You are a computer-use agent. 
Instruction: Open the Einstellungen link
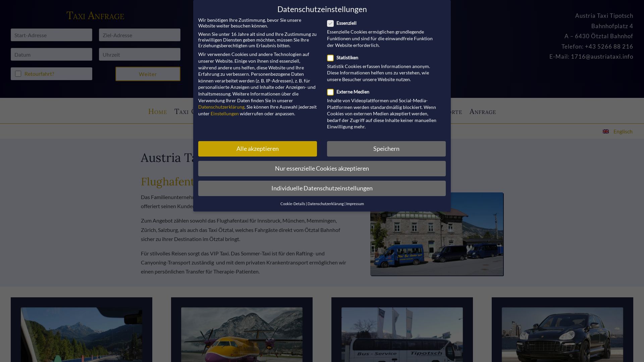(x=224, y=114)
